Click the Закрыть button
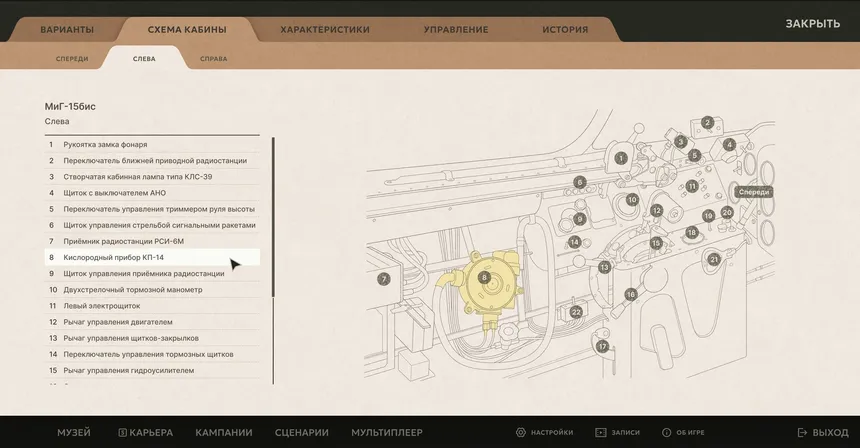Screen dimensions: 860x448 tap(812, 23)
